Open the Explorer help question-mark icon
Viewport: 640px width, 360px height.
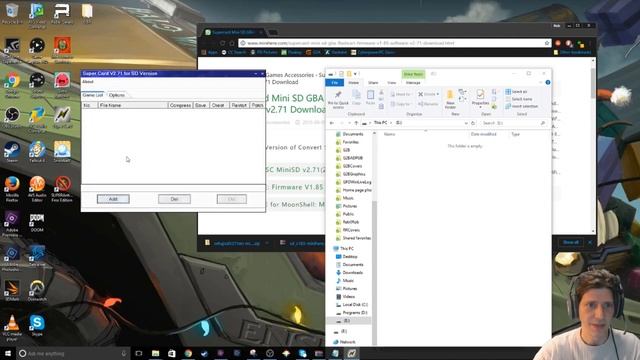[x=548, y=82]
